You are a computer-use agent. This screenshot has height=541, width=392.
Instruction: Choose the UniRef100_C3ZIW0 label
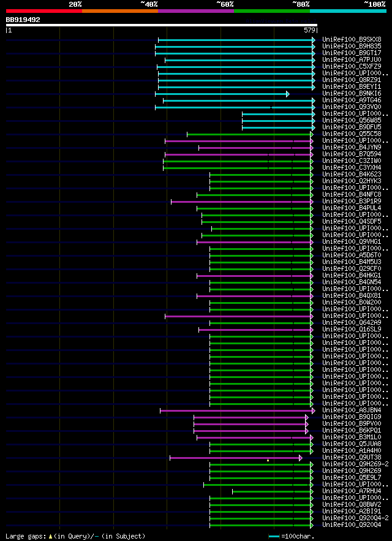(352, 161)
